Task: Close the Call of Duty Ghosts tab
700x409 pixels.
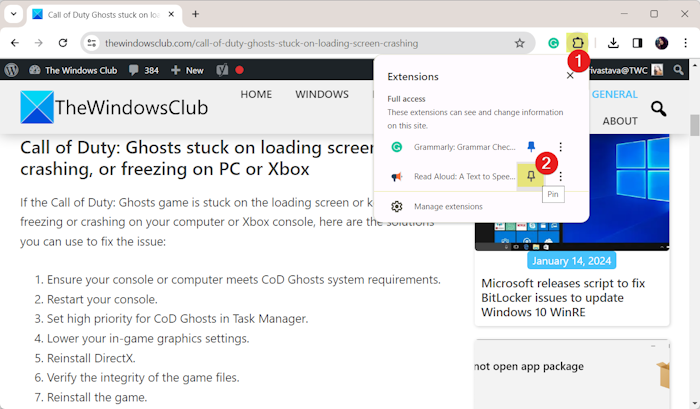Action: (171, 14)
